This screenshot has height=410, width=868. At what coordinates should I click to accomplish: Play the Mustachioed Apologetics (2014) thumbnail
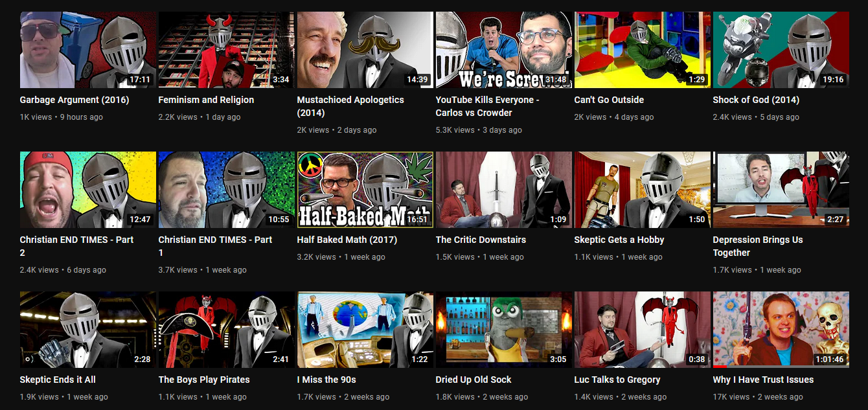point(365,50)
